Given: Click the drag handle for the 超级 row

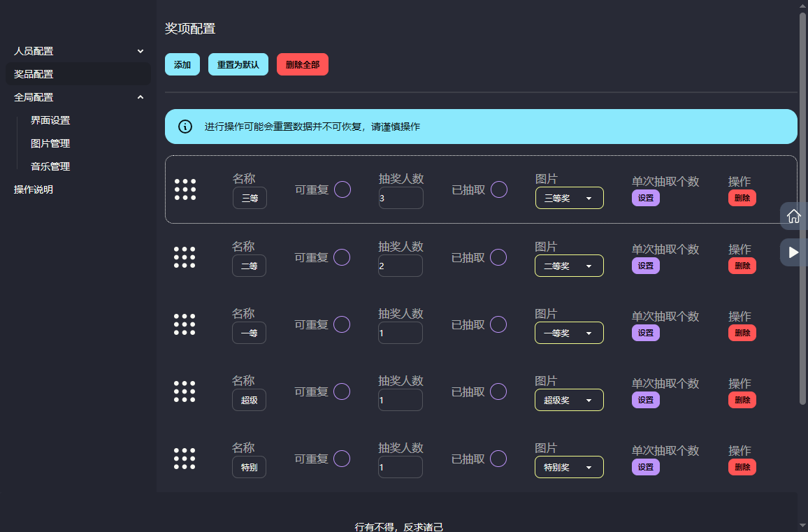Looking at the screenshot, I should [x=185, y=391].
